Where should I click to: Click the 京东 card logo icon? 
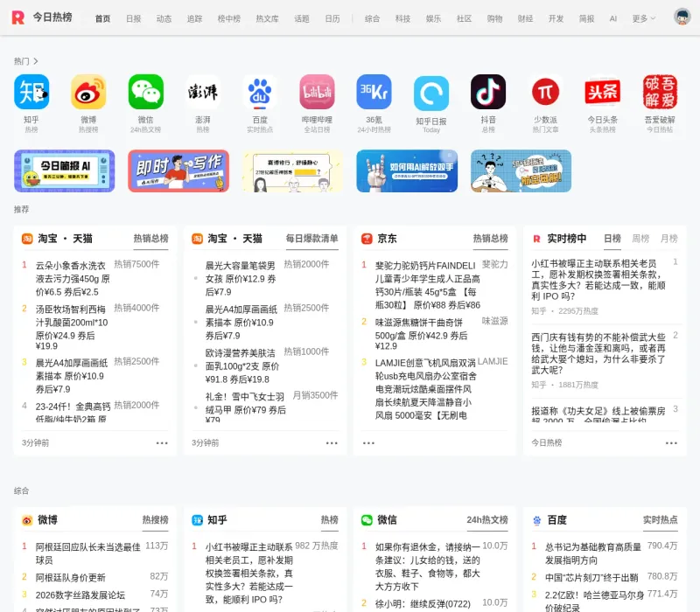tap(367, 239)
